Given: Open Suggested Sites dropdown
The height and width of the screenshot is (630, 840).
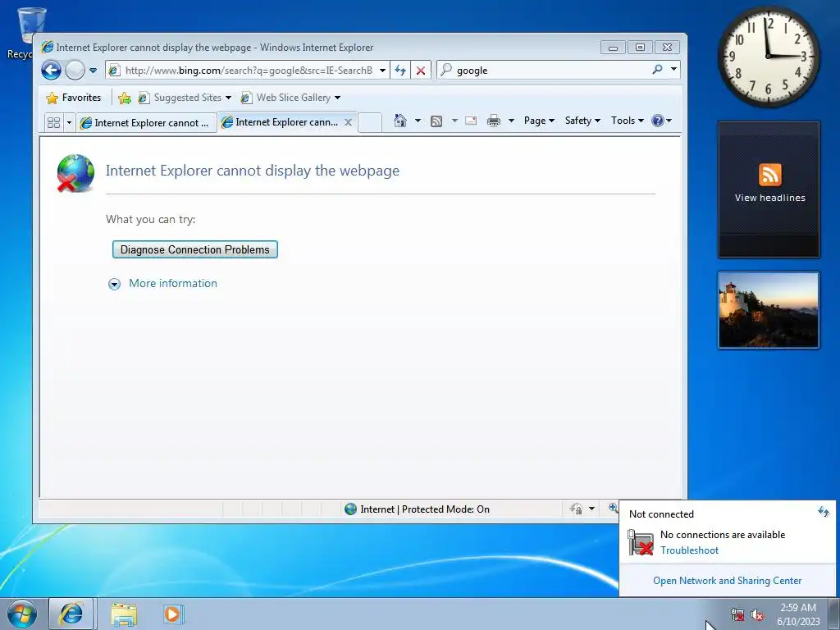Looking at the screenshot, I should tap(185, 98).
